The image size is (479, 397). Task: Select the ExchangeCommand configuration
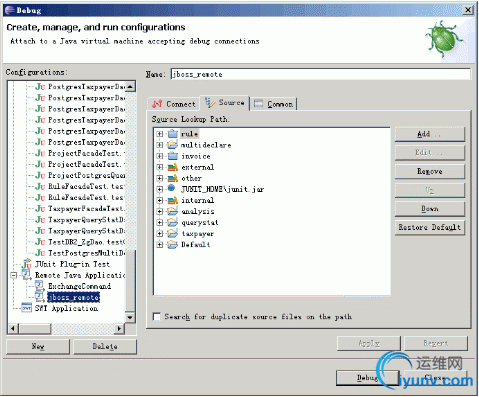pyautogui.click(x=79, y=286)
